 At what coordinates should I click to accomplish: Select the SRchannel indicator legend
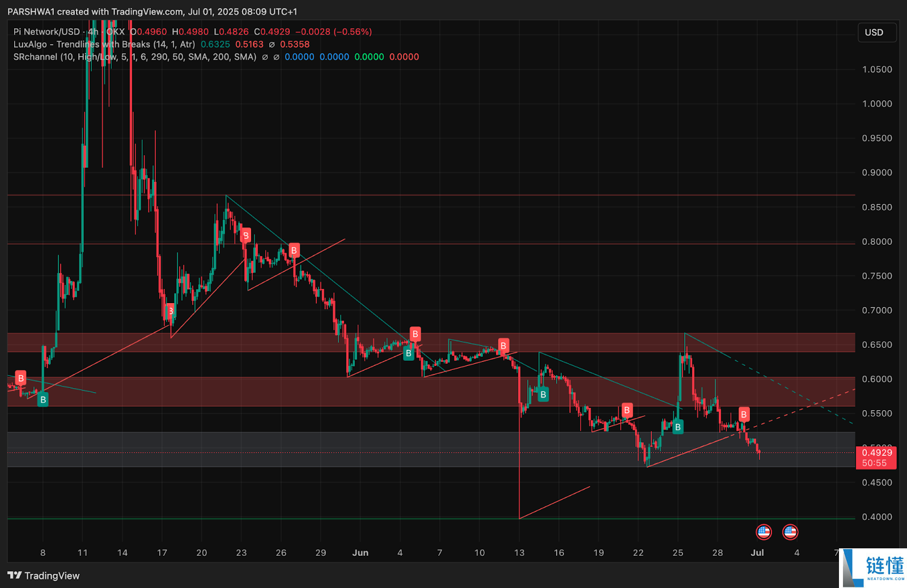coord(134,57)
